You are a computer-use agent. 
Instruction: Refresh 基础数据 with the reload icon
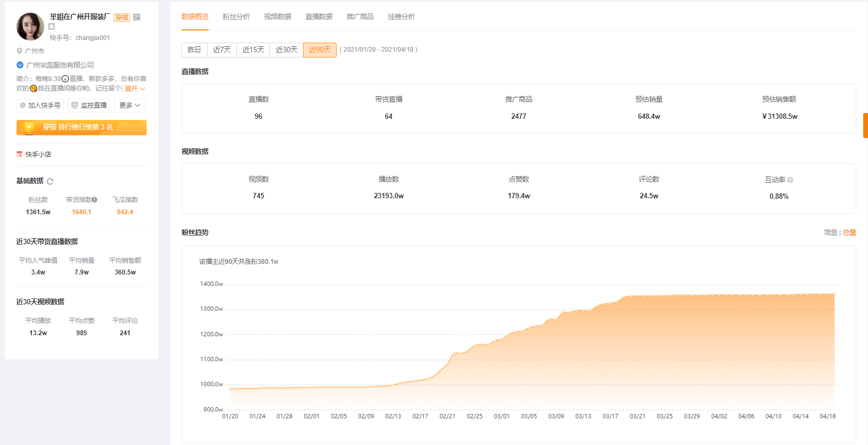pyautogui.click(x=50, y=181)
